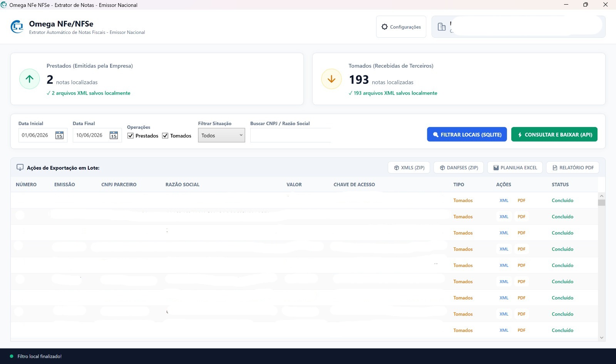Click CONSULTAR E BAIXAR (API) button
Image resolution: width=616 pixels, height=364 pixels.
(x=554, y=134)
